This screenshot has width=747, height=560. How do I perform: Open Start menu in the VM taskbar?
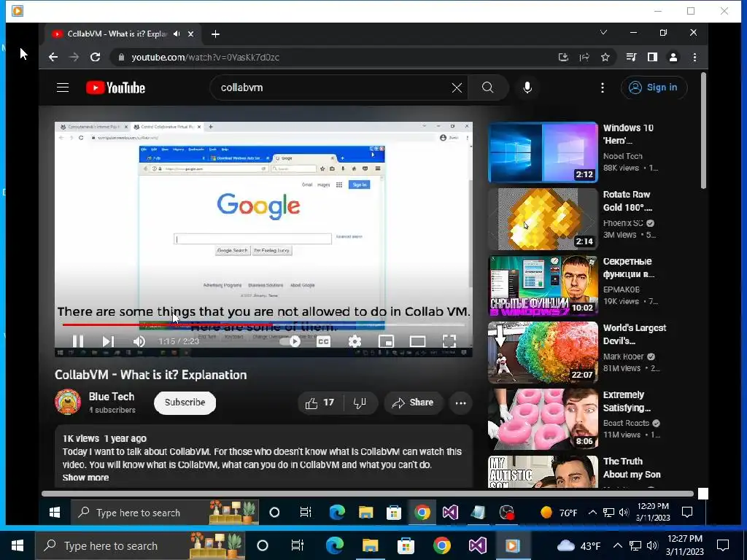tap(55, 513)
